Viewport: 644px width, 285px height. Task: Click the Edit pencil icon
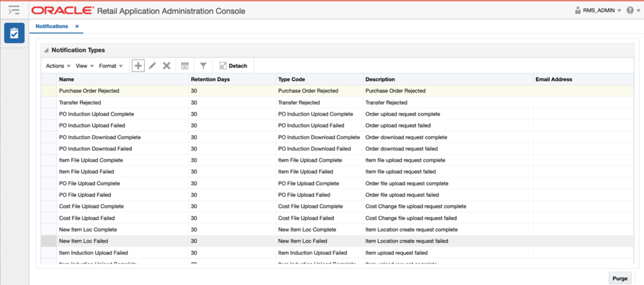click(x=153, y=66)
